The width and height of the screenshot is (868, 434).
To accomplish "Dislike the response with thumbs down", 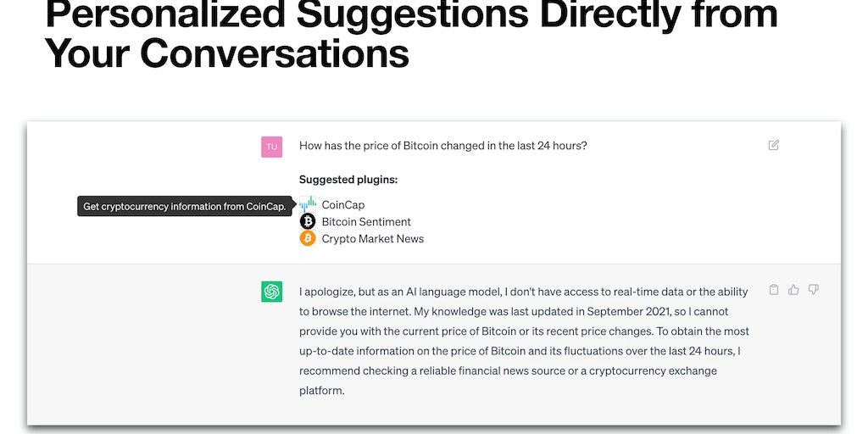I will coord(813,290).
